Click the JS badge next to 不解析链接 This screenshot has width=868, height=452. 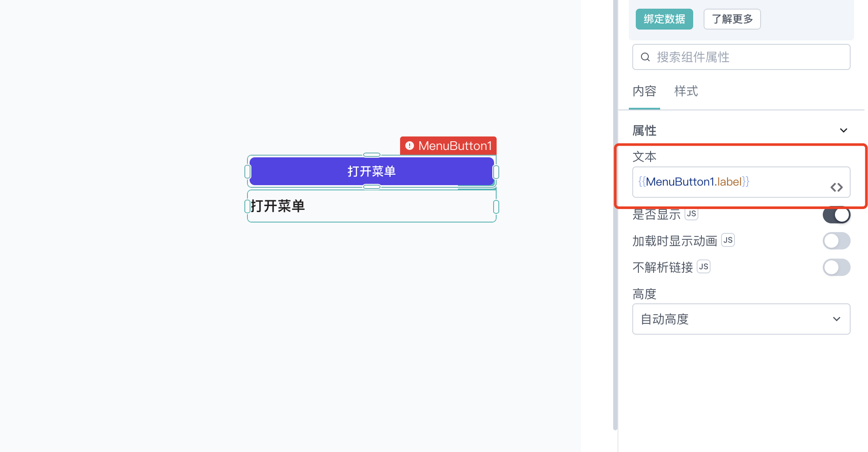704,266
